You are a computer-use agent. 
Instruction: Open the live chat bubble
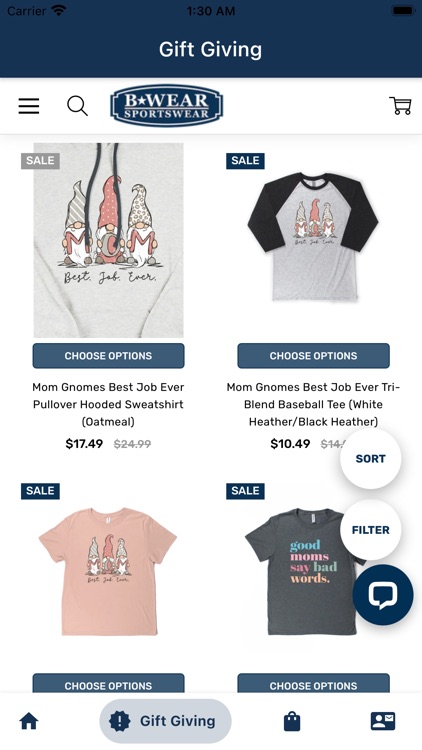383,595
